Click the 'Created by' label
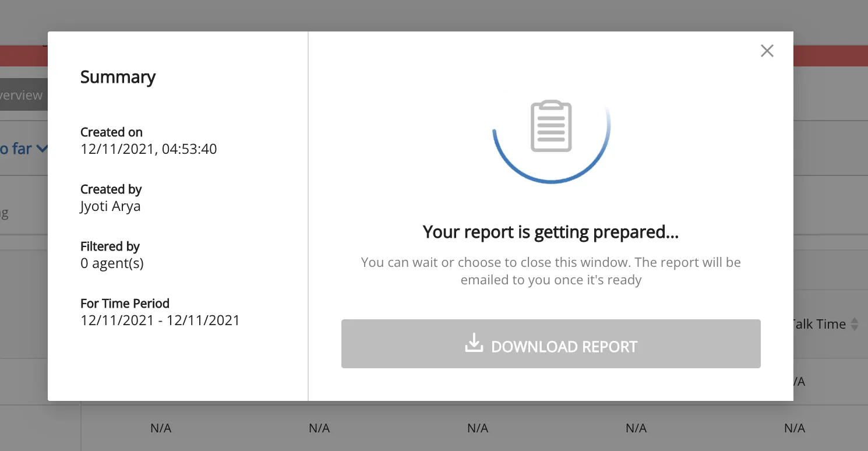This screenshot has width=868, height=451. coord(111,189)
